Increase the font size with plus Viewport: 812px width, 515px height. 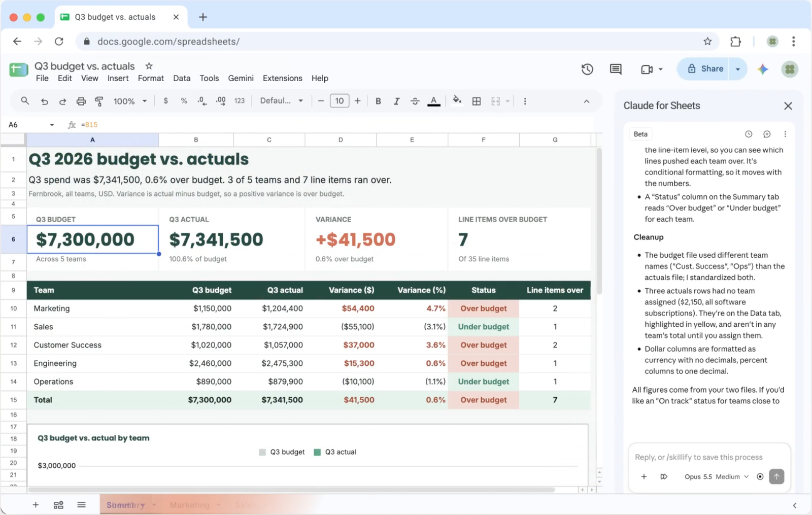(x=357, y=101)
